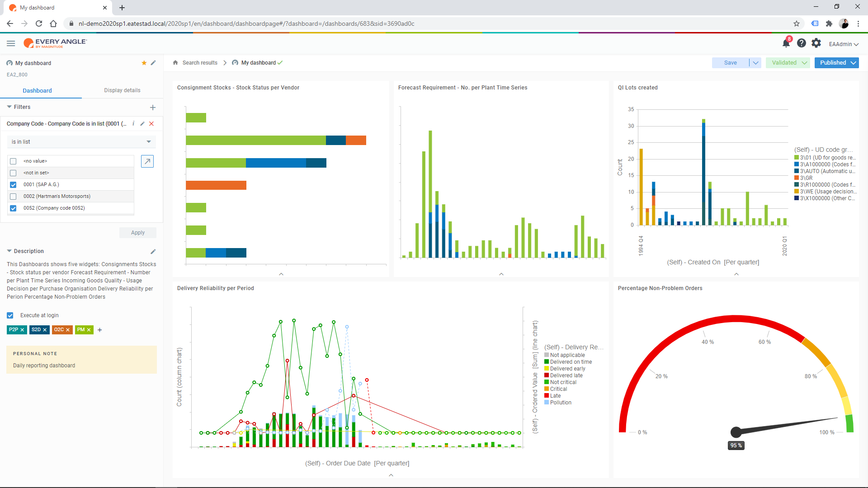This screenshot has width=868, height=488.
Task: Uncheck the 0052 Company code checkbox
Action: pos(13,208)
